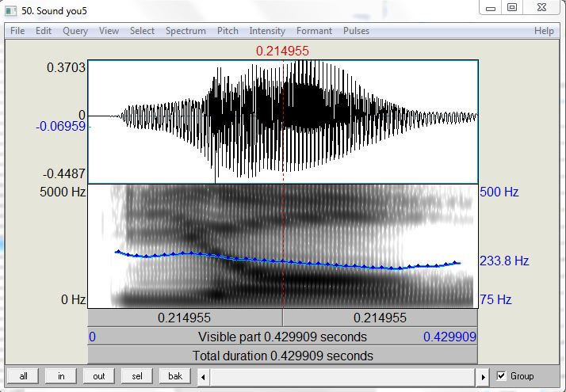Open the Select menu
This screenshot has height=392, width=566.
coord(142,31)
